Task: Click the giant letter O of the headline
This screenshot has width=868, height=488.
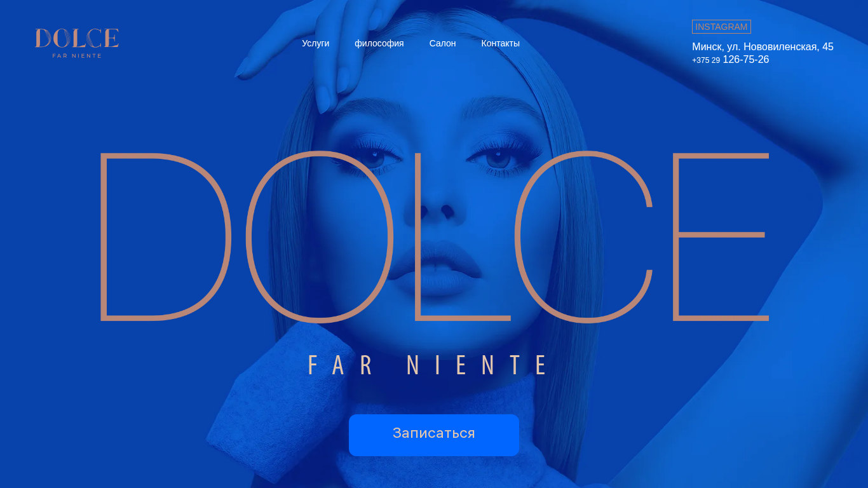Action: point(320,236)
